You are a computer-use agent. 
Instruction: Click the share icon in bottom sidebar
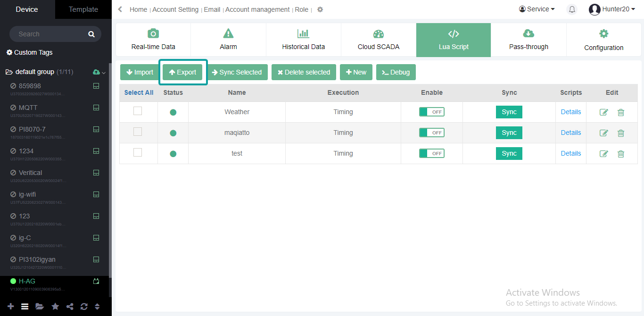pos(70,307)
